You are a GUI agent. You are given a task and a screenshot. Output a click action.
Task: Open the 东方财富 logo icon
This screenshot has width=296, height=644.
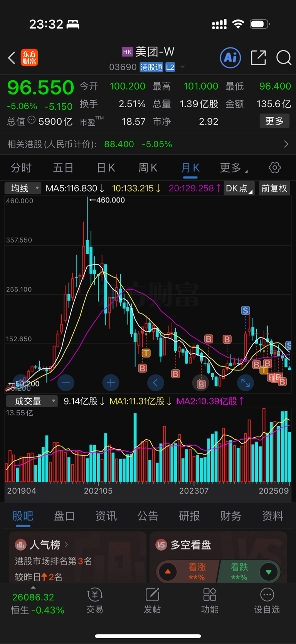coord(29,58)
